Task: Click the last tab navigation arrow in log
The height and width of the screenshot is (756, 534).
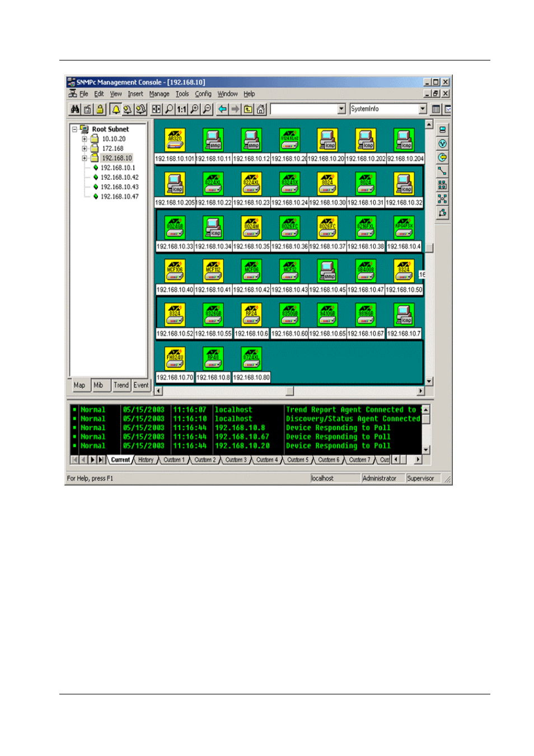Action: [x=101, y=460]
